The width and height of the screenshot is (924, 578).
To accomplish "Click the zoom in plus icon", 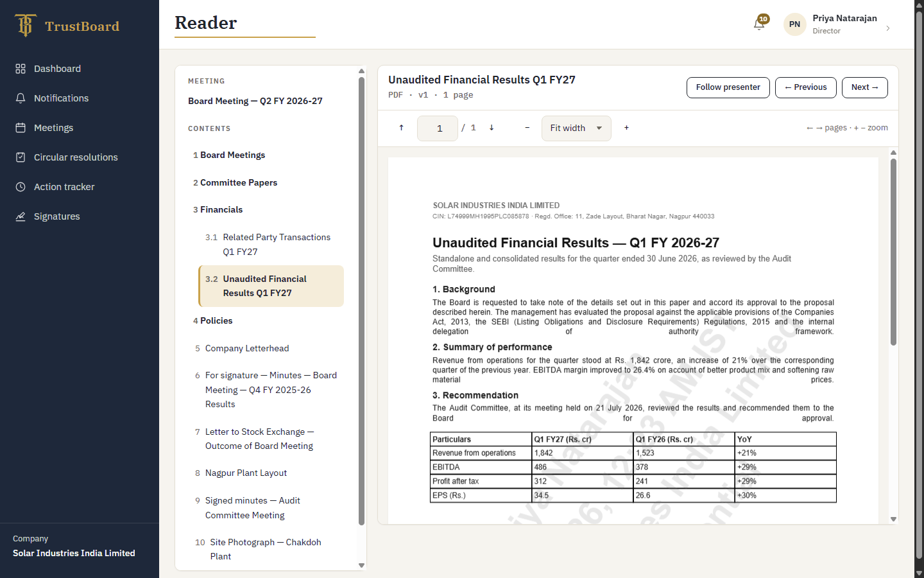I will click(x=626, y=128).
